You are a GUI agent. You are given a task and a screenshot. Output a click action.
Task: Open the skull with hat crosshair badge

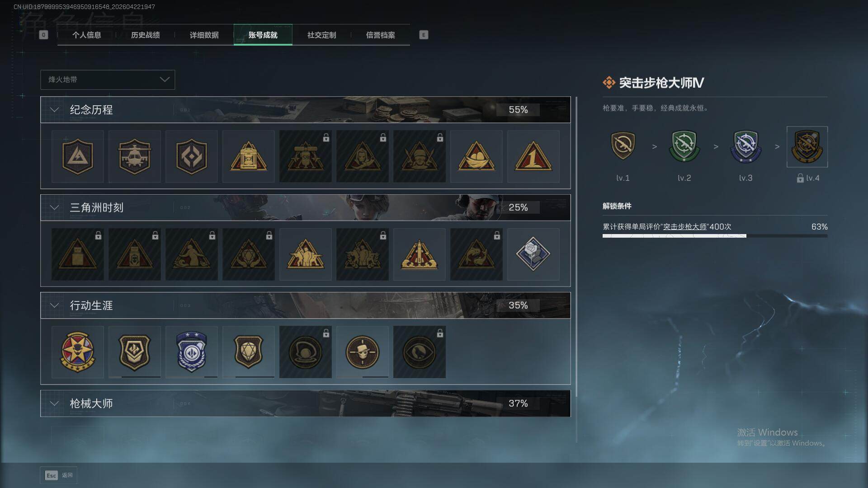pos(362,352)
